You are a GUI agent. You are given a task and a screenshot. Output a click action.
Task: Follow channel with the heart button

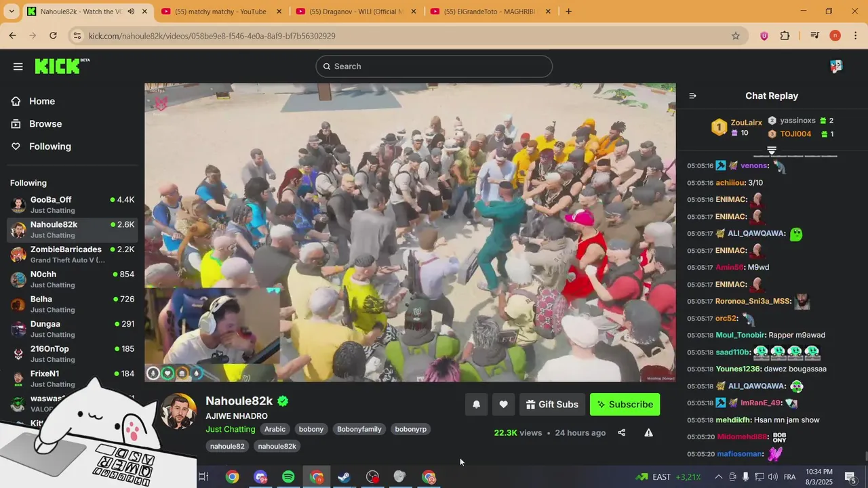(503, 405)
